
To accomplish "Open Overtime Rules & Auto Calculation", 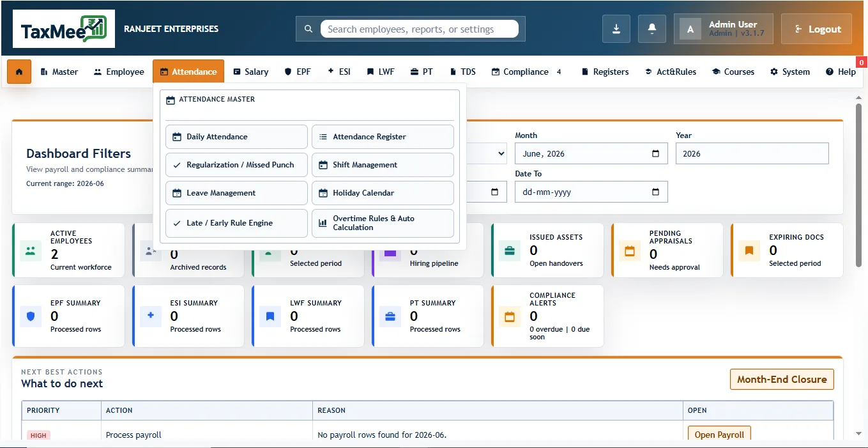I will coord(383,223).
